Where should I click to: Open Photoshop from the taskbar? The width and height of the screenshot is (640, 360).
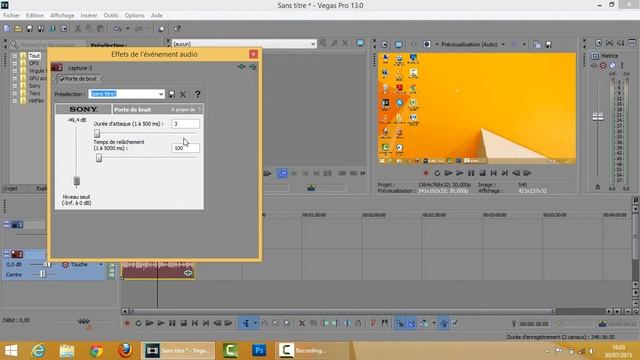[x=259, y=351]
